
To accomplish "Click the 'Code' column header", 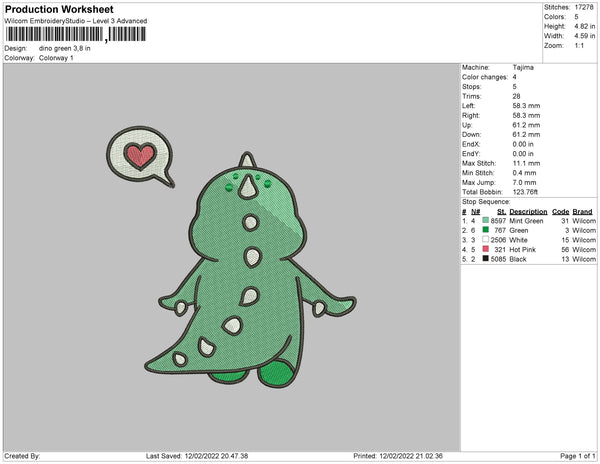I will tap(561, 212).
